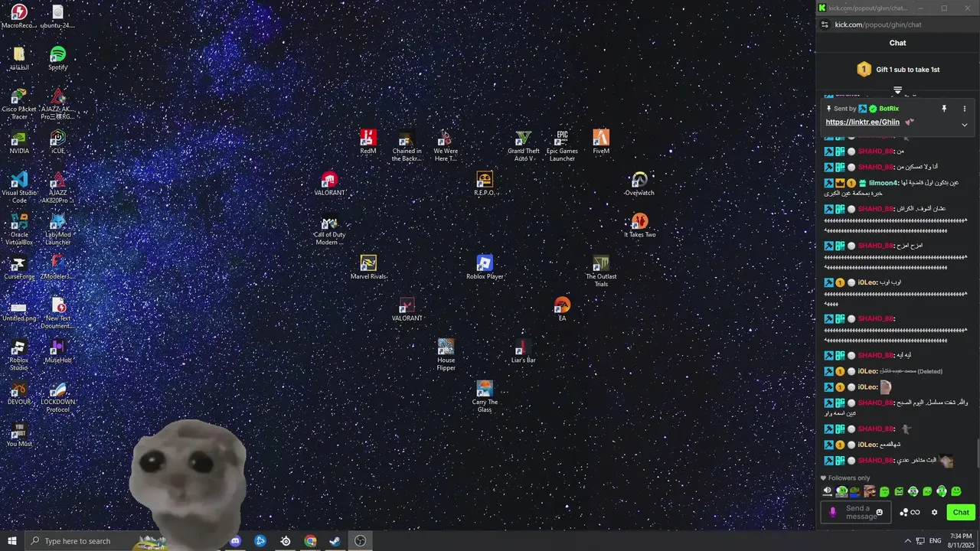Insert the sound volume emote

[x=828, y=491]
